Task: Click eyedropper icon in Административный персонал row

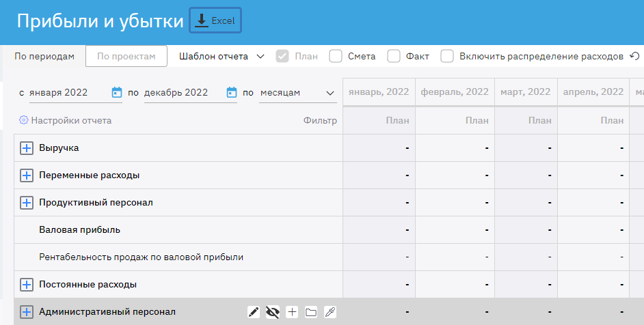Action: [330, 312]
